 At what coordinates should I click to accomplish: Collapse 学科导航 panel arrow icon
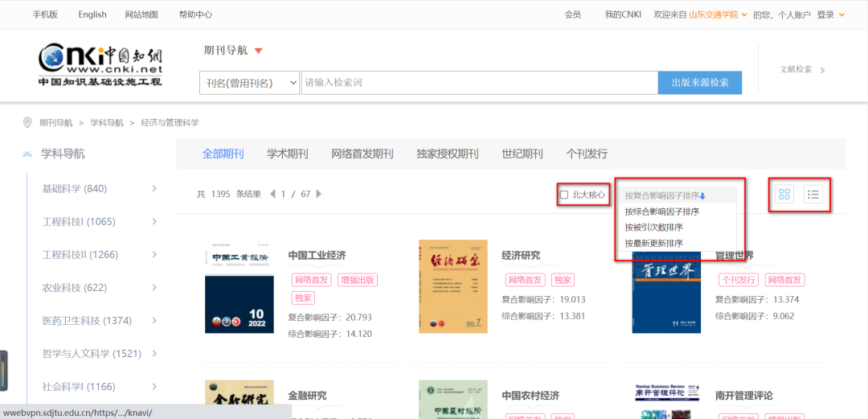pyautogui.click(x=27, y=154)
